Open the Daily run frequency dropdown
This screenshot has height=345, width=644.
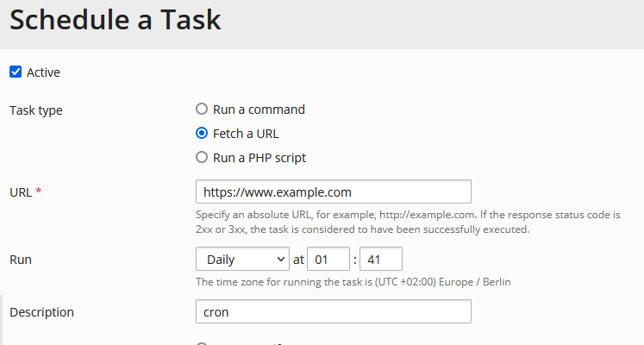[x=243, y=259]
